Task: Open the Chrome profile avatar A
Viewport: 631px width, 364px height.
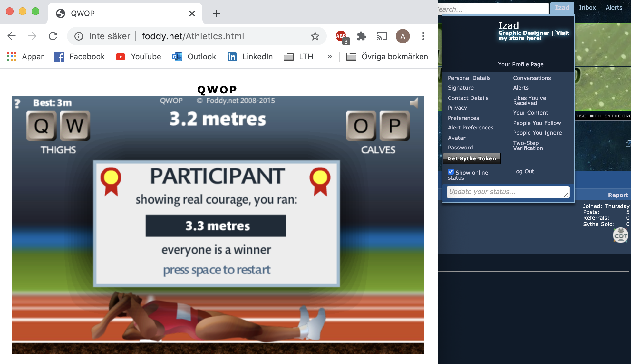Action: pyautogui.click(x=403, y=36)
